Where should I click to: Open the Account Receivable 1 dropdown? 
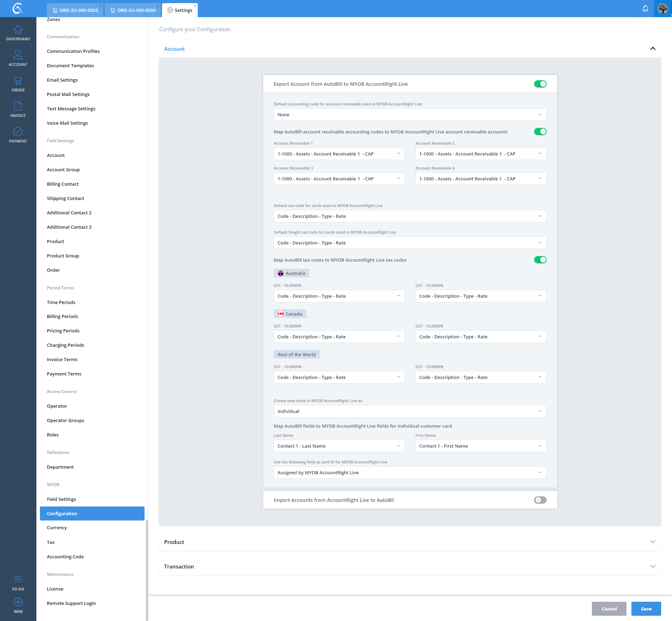tap(339, 154)
